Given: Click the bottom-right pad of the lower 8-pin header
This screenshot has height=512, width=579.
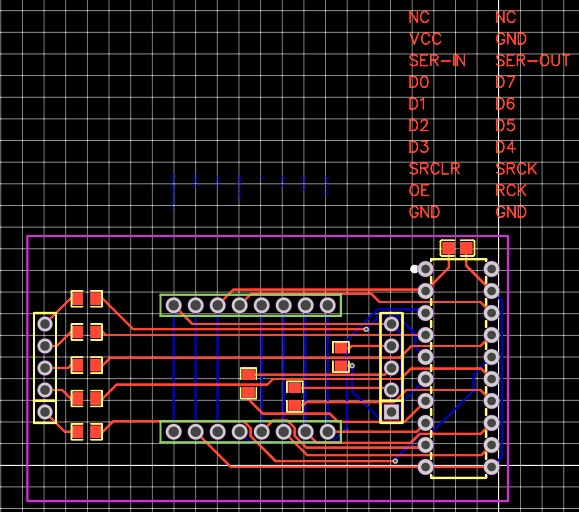Looking at the screenshot, I should pyautogui.click(x=328, y=432).
